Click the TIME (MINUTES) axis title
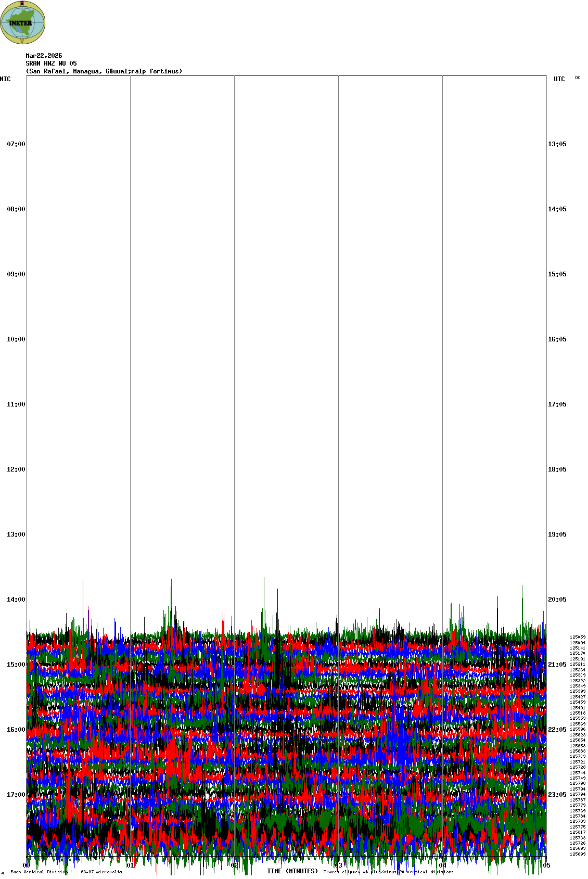The width and height of the screenshot is (588, 879). click(x=292, y=871)
